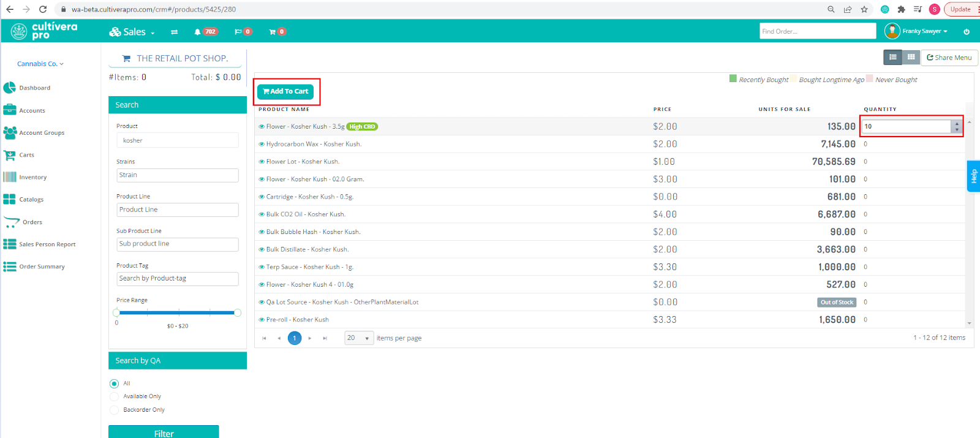
Task: Click quantity field for Flower Kosher Kush 3.5g
Action: pyautogui.click(x=907, y=126)
